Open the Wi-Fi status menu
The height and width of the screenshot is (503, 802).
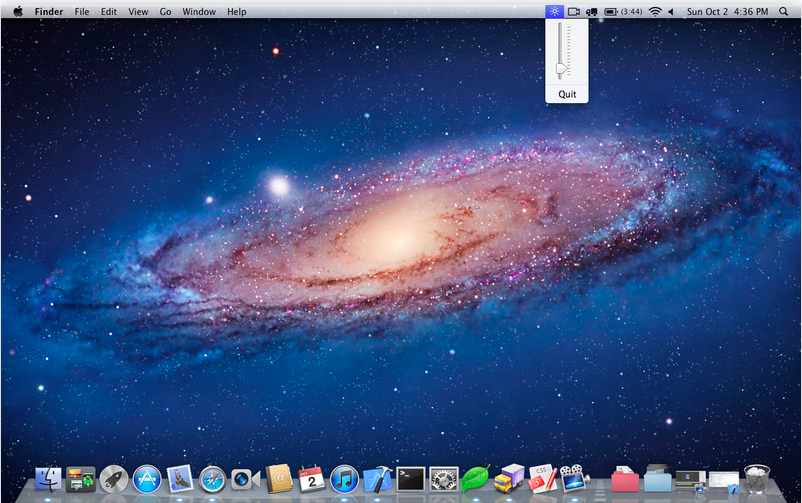click(655, 11)
